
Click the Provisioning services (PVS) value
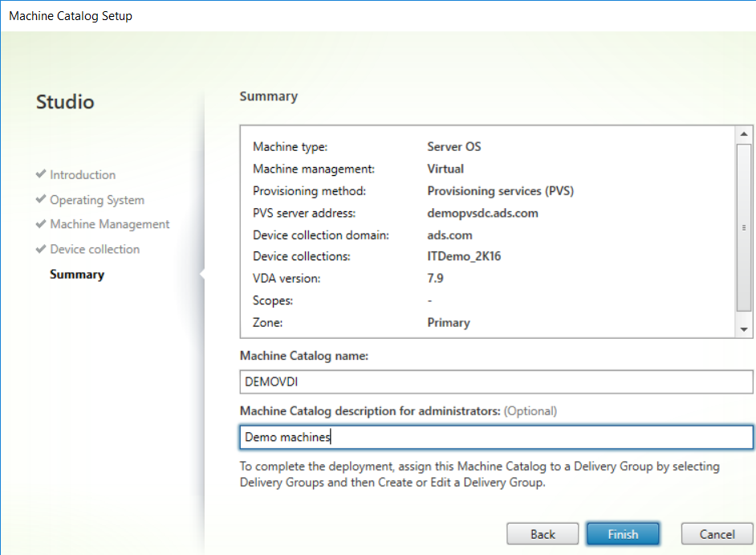click(501, 191)
